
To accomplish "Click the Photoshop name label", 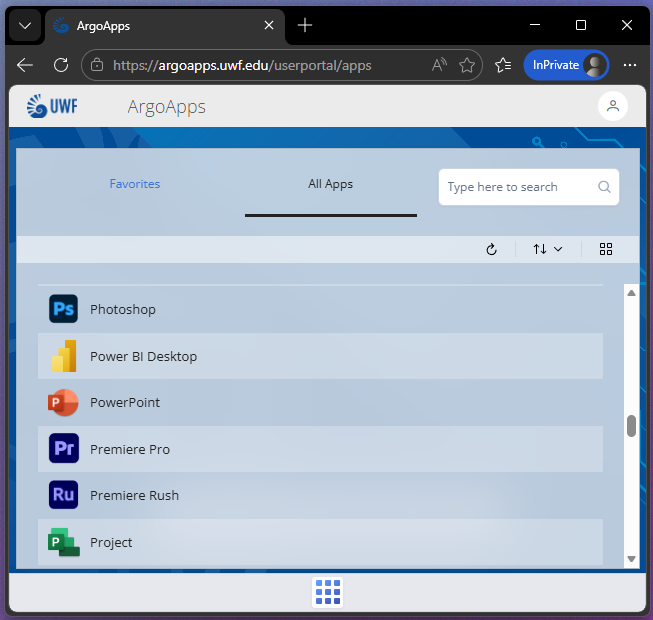I will 123,309.
